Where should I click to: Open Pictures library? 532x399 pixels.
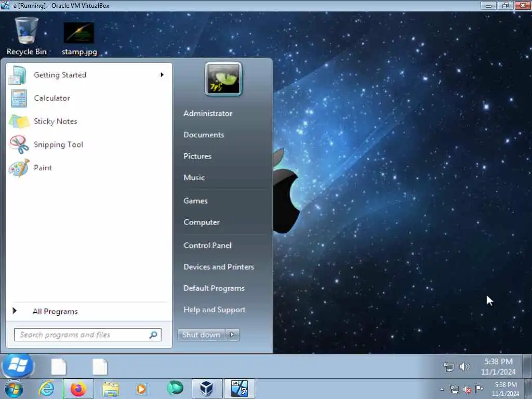[x=197, y=156]
